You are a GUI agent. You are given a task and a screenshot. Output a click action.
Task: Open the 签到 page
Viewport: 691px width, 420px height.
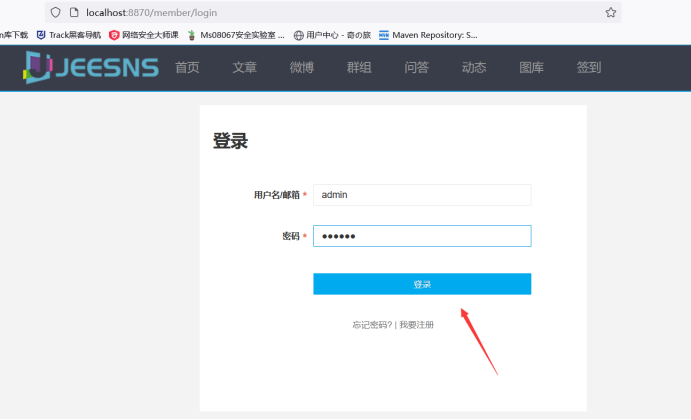(x=589, y=67)
